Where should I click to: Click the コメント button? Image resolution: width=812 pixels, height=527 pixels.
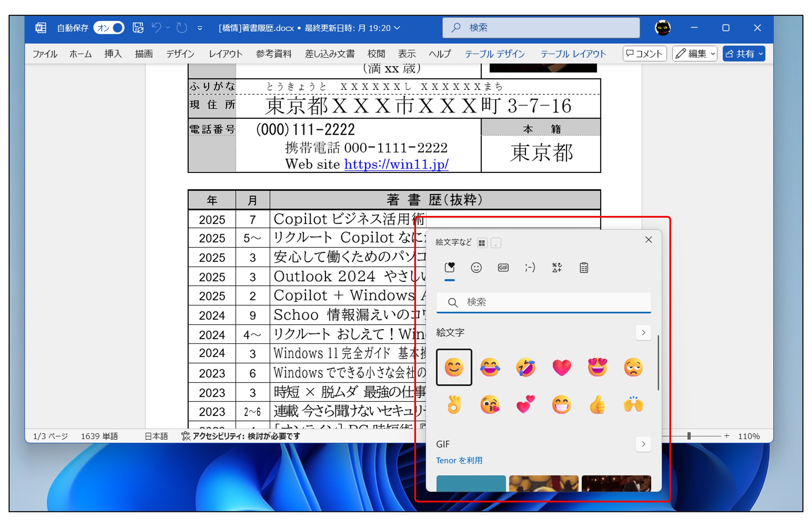tap(644, 54)
